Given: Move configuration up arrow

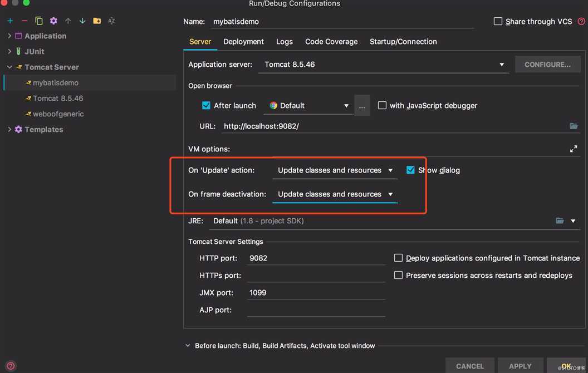Looking at the screenshot, I should point(68,21).
